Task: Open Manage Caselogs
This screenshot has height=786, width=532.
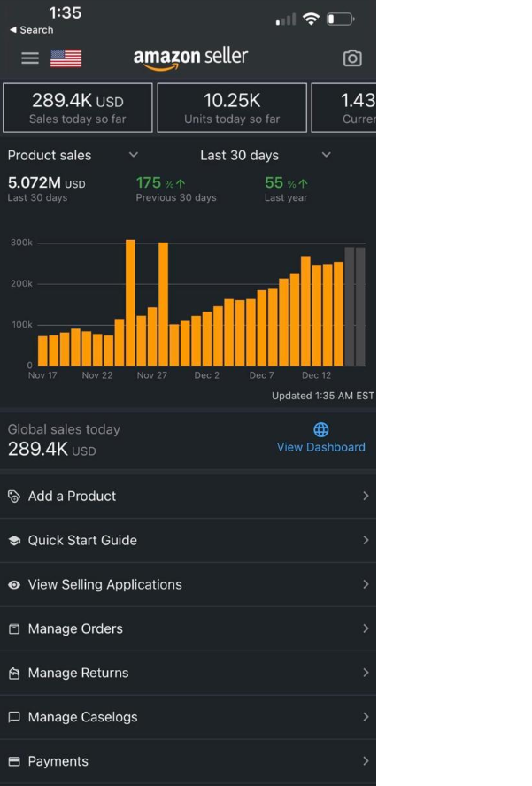Action: [x=188, y=717]
